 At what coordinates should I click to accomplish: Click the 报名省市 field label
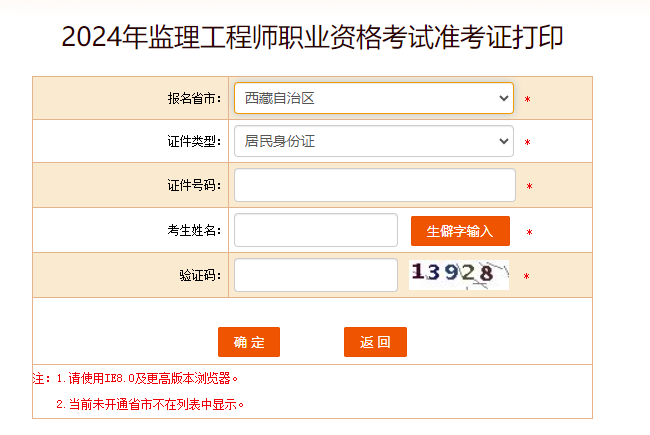pos(194,99)
